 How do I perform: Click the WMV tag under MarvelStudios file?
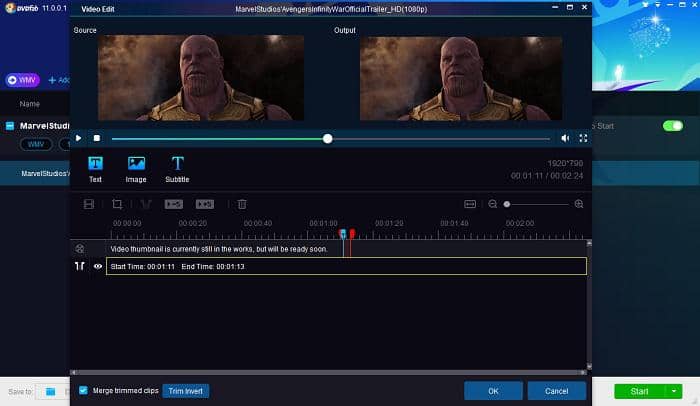pyautogui.click(x=36, y=144)
